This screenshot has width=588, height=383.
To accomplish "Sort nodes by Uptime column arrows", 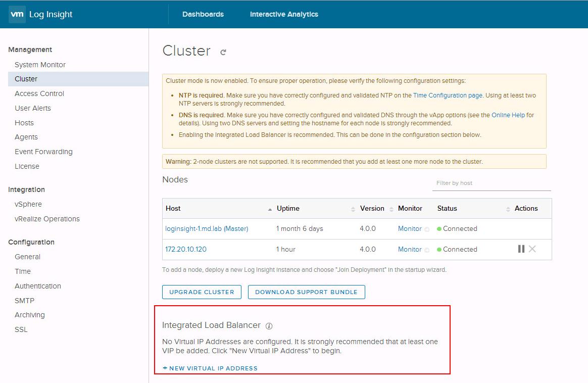I will (353, 209).
